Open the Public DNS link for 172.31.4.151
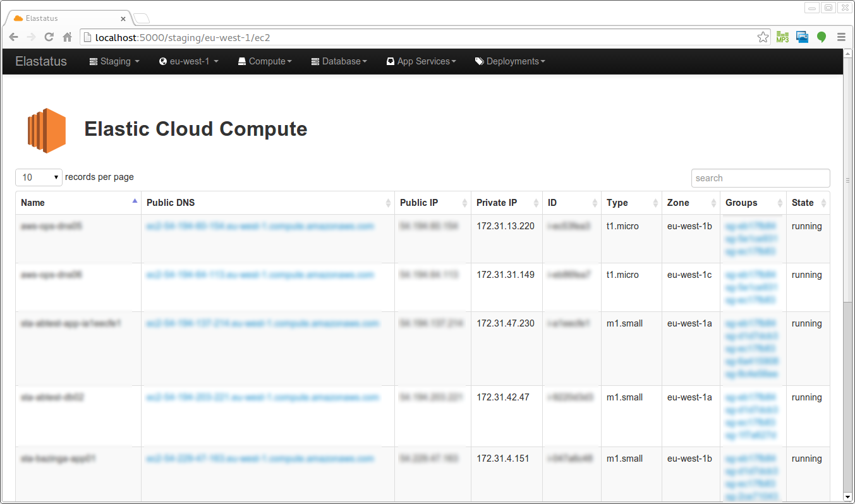The image size is (855, 504). (x=260, y=459)
